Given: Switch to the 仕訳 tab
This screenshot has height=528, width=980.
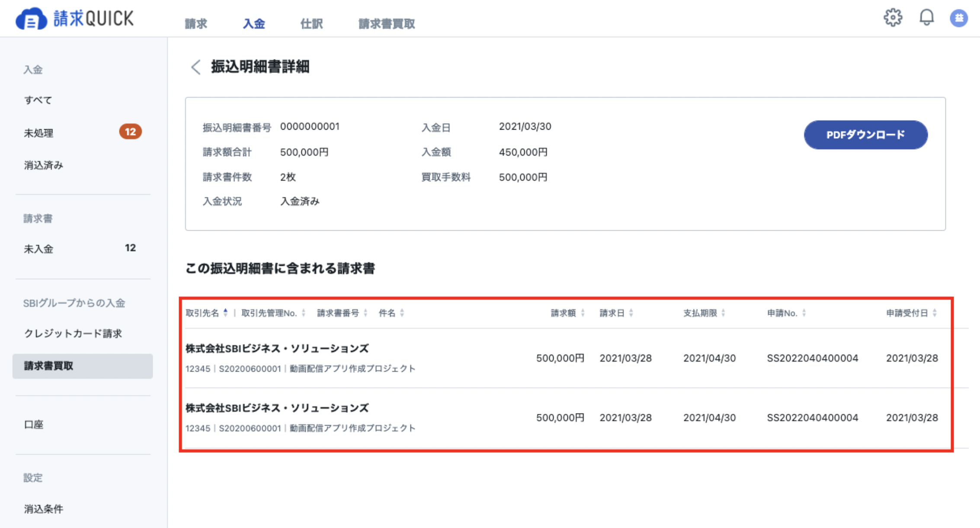Looking at the screenshot, I should point(312,24).
